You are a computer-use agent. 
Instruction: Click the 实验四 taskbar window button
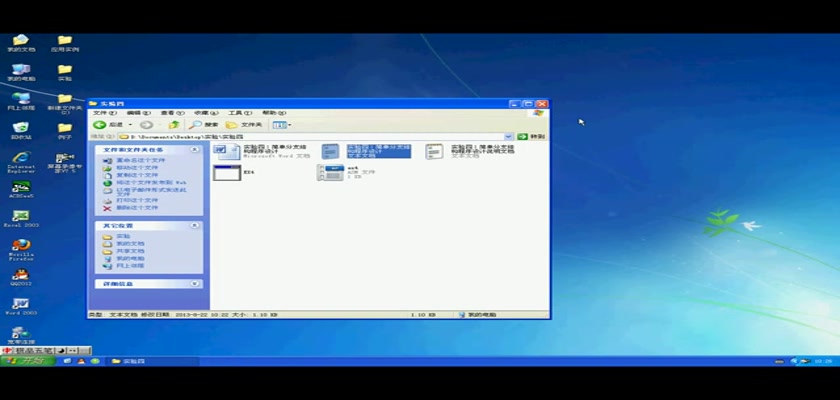[x=153, y=361]
